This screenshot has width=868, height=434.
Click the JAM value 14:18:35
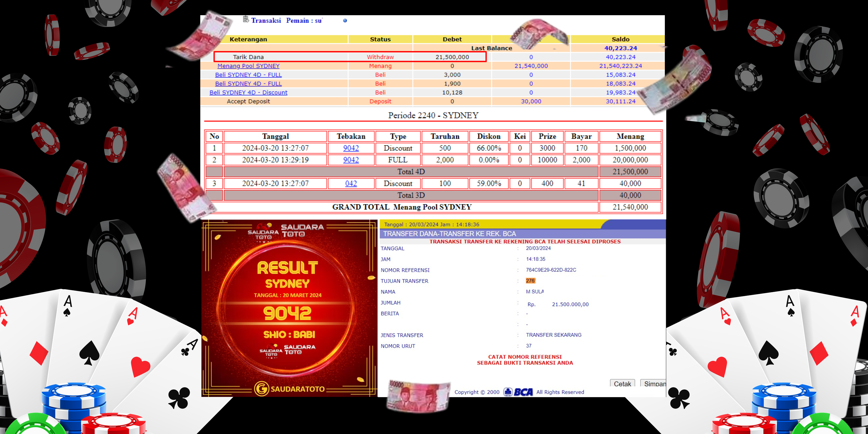tap(535, 259)
